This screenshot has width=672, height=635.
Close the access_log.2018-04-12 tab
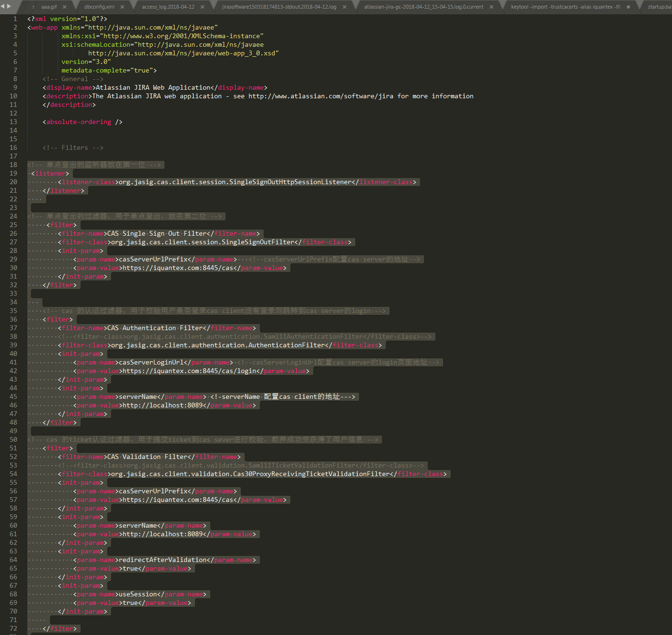(202, 7)
